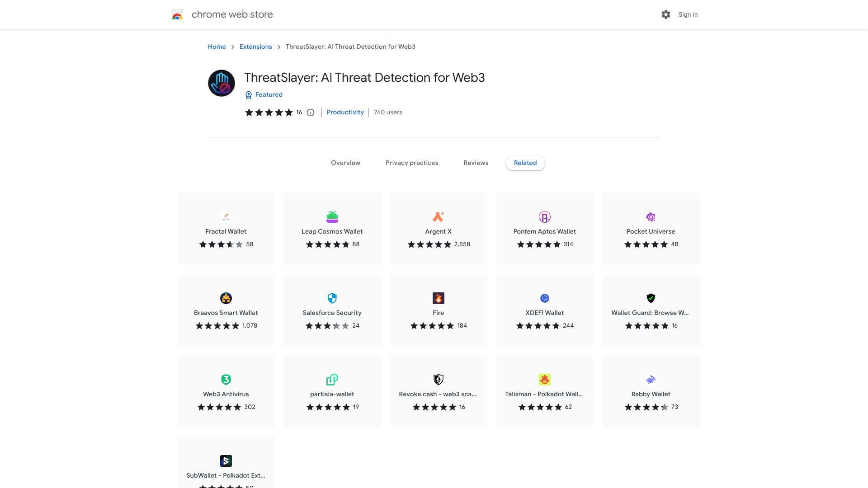This screenshot has height=488, width=868.
Task: Open the Pontem Aptos Wallet icon
Action: coord(544,217)
